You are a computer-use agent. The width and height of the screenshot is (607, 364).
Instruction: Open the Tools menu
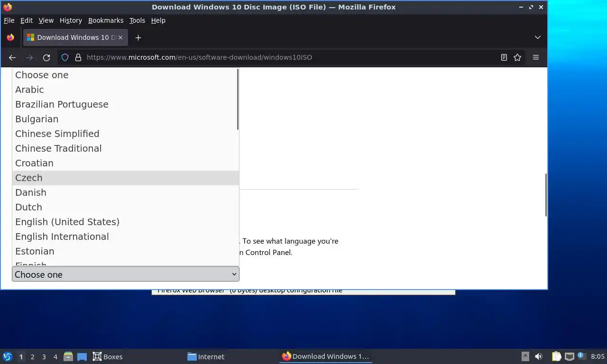coord(137,20)
